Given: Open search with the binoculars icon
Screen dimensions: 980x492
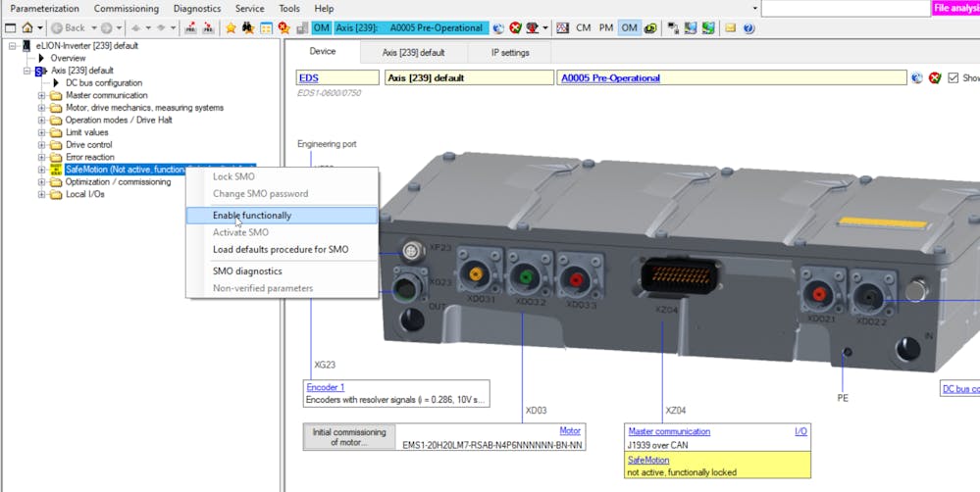Looking at the screenshot, I should pyautogui.click(x=248, y=28).
